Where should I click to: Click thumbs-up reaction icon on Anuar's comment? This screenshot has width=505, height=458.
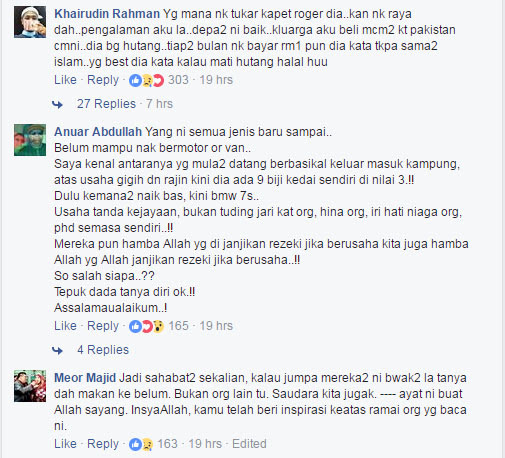click(x=135, y=326)
